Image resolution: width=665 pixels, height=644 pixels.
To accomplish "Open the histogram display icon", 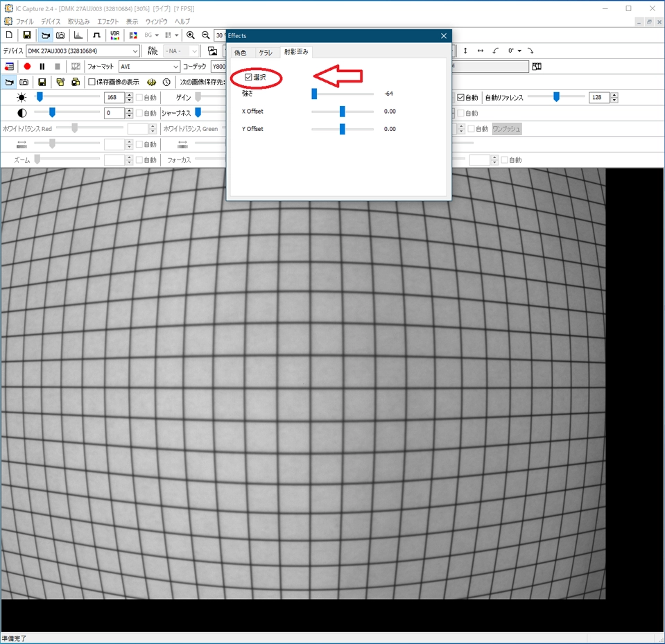I will 78,35.
